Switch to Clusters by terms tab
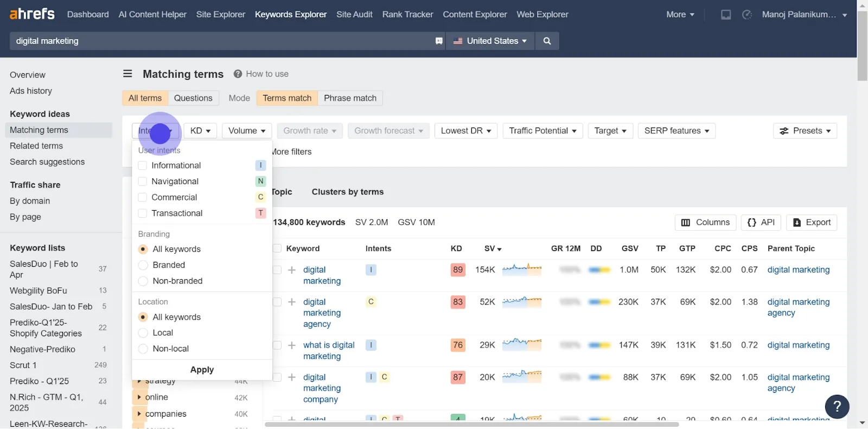Image resolution: width=868 pixels, height=429 pixels. [x=348, y=192]
